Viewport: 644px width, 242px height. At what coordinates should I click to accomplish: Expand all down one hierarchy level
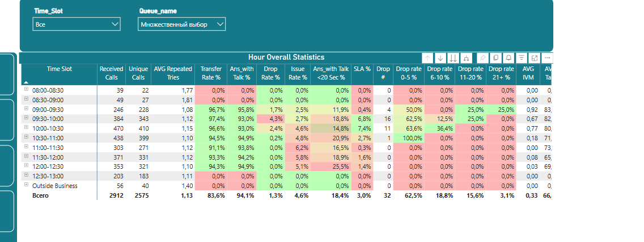coord(466,58)
